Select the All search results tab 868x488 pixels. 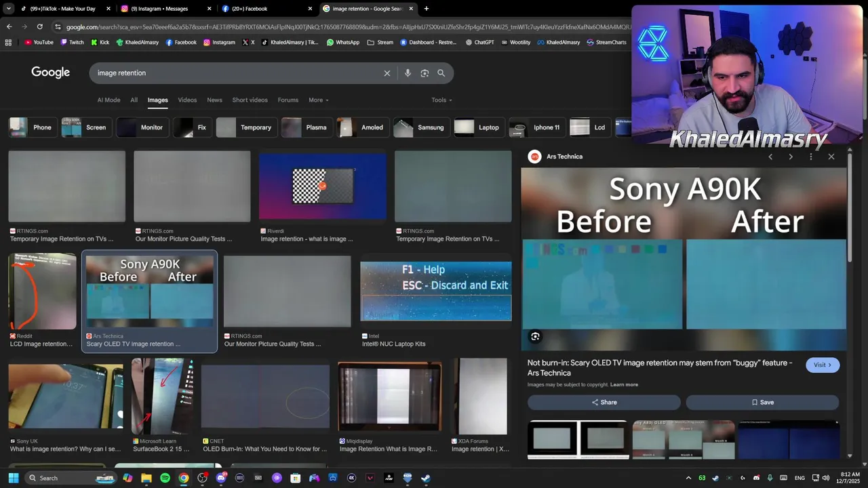134,100
